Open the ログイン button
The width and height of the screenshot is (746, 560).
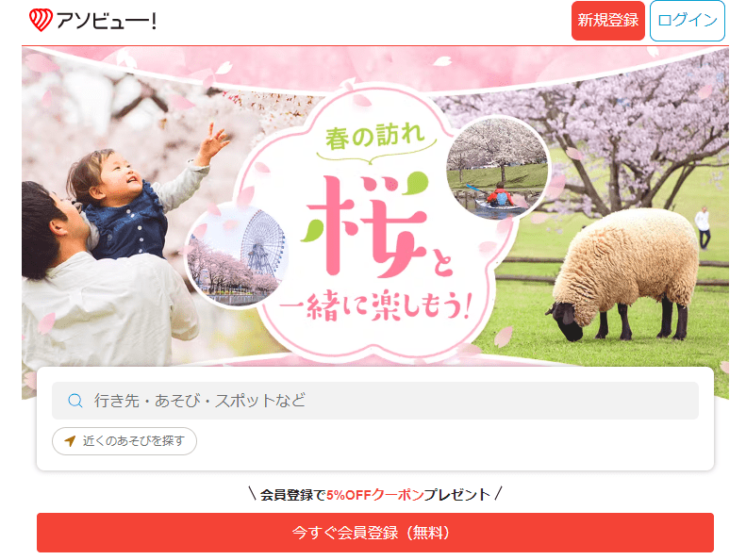pyautogui.click(x=687, y=21)
